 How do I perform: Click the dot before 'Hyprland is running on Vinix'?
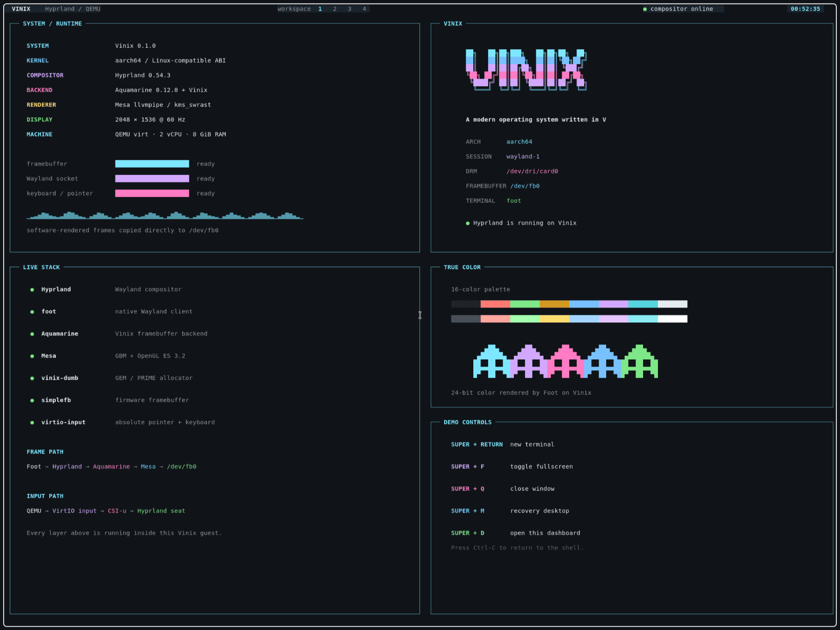468,223
